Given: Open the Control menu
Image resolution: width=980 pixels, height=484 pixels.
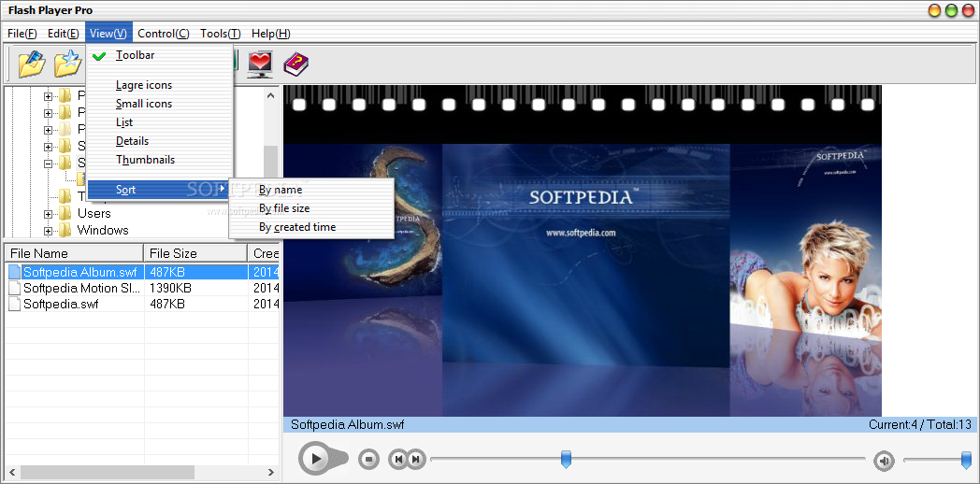Looking at the screenshot, I should pyautogui.click(x=163, y=34).
